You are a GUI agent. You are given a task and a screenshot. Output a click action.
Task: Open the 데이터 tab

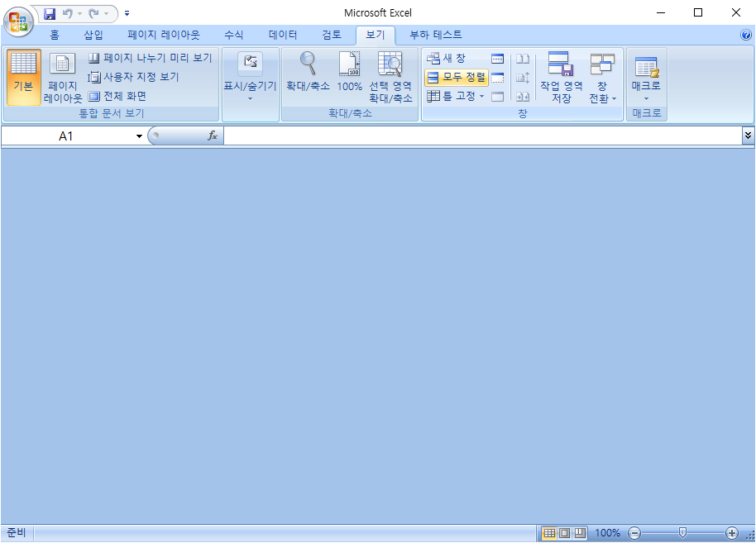click(283, 35)
